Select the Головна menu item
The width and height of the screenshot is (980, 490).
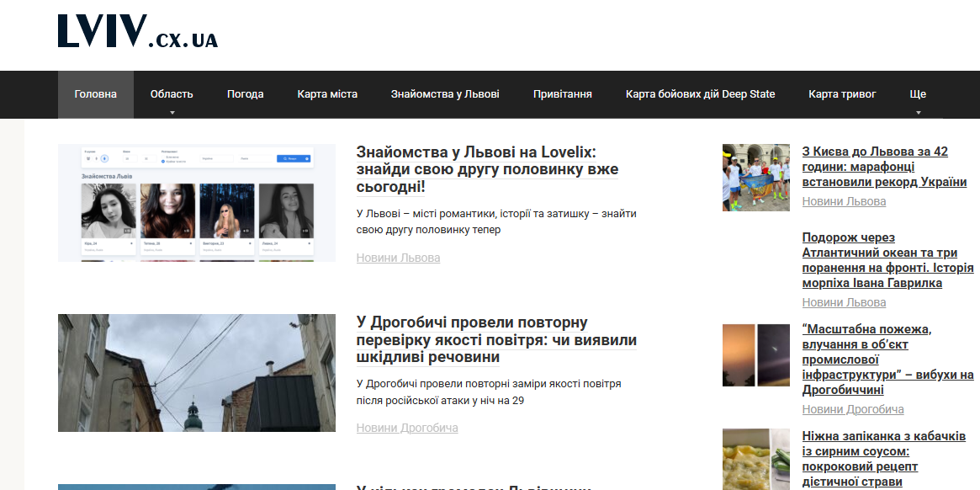pyautogui.click(x=96, y=94)
